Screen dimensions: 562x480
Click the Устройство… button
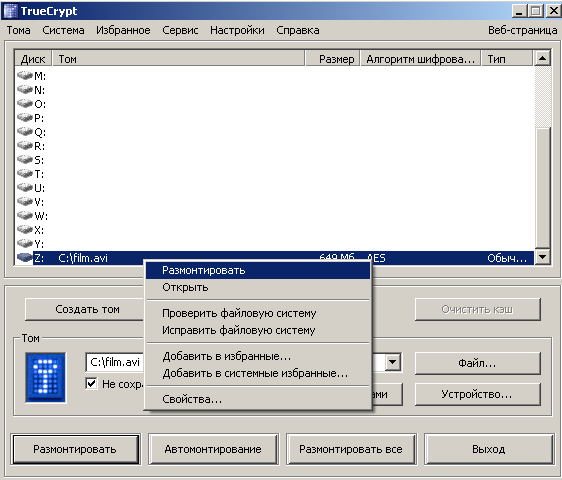(x=477, y=394)
